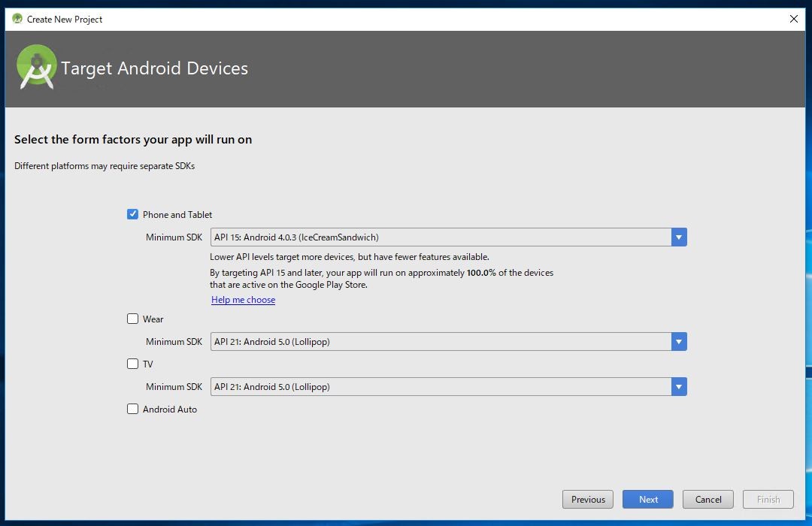The image size is (812, 526).
Task: Uncheck the Phone and Tablet checkbox
Action: pyautogui.click(x=133, y=214)
